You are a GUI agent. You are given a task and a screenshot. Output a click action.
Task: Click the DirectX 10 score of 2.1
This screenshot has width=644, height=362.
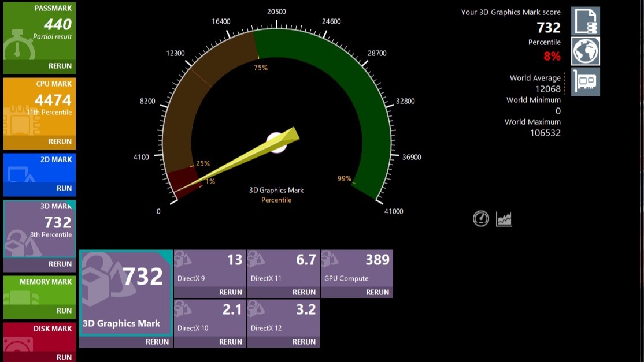(232, 309)
